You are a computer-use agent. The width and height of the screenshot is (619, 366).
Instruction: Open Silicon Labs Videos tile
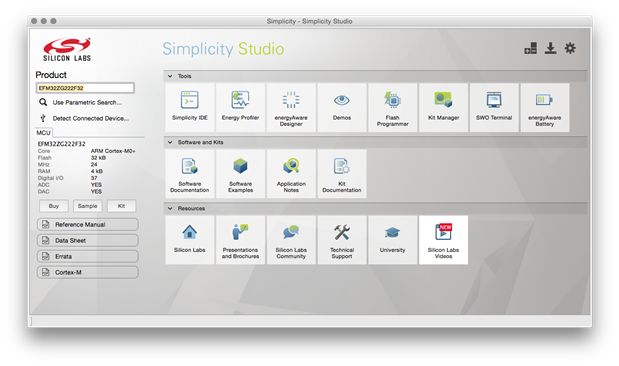pyautogui.click(x=443, y=240)
